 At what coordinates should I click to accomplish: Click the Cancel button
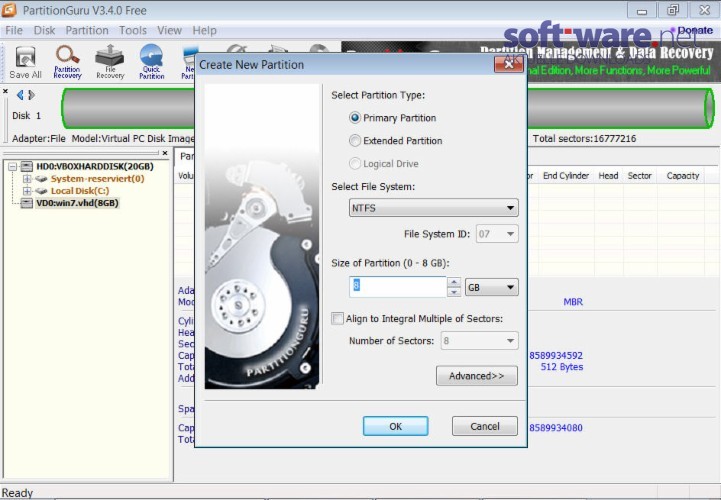[x=485, y=426]
